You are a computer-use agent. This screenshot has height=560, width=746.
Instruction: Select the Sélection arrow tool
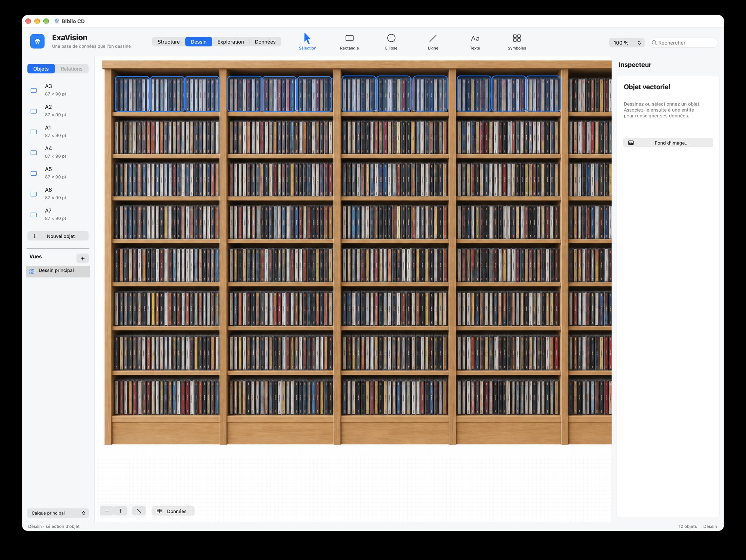point(307,42)
